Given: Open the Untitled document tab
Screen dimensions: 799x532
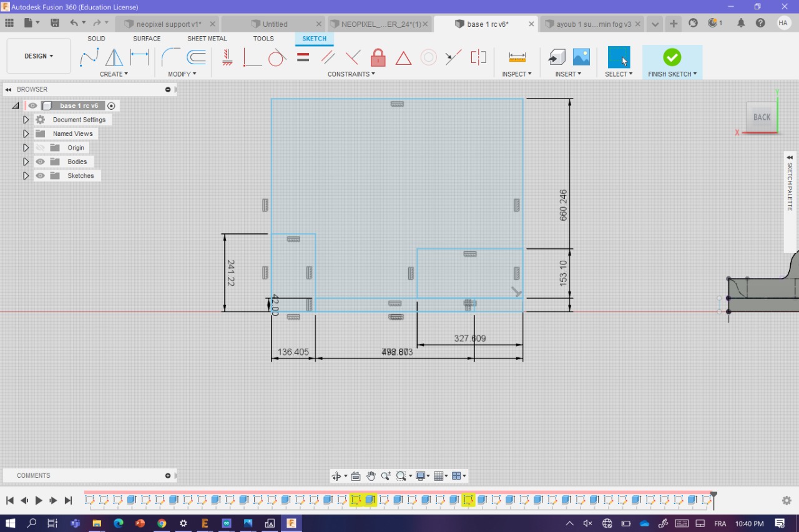Looking at the screenshot, I should pos(275,24).
